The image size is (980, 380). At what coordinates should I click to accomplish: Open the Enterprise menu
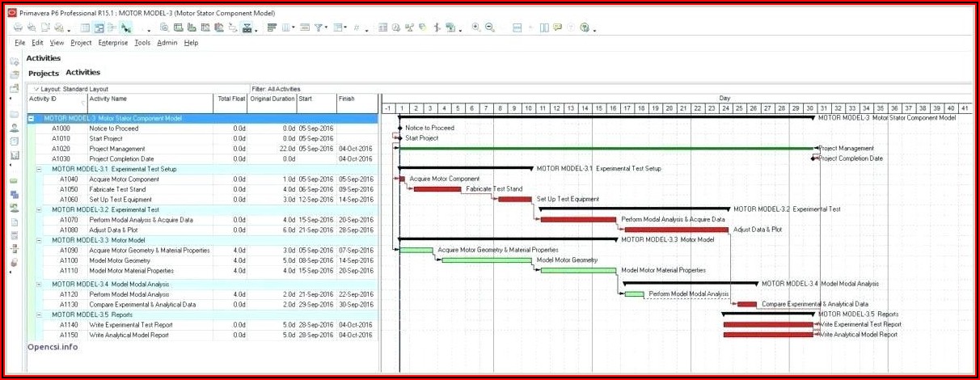tap(113, 43)
